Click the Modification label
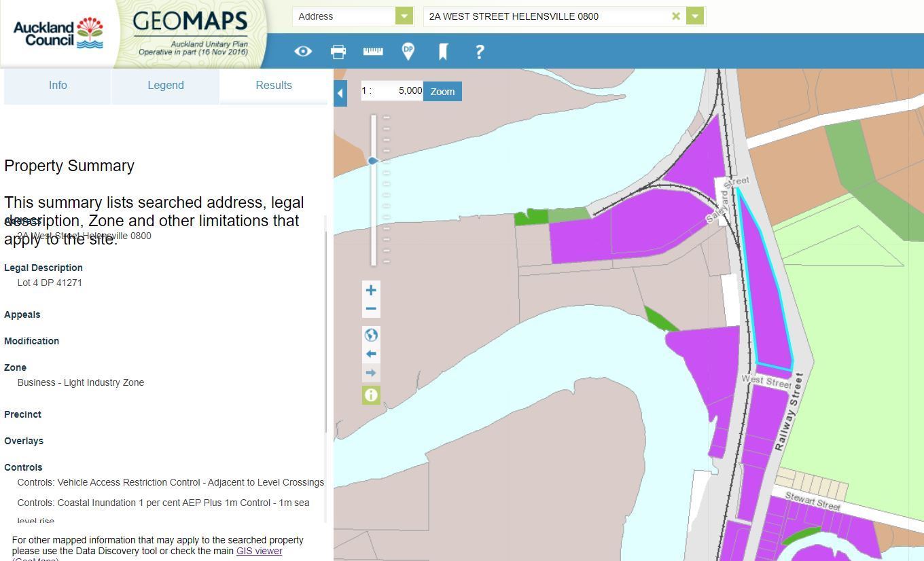924x561 pixels. 32,341
